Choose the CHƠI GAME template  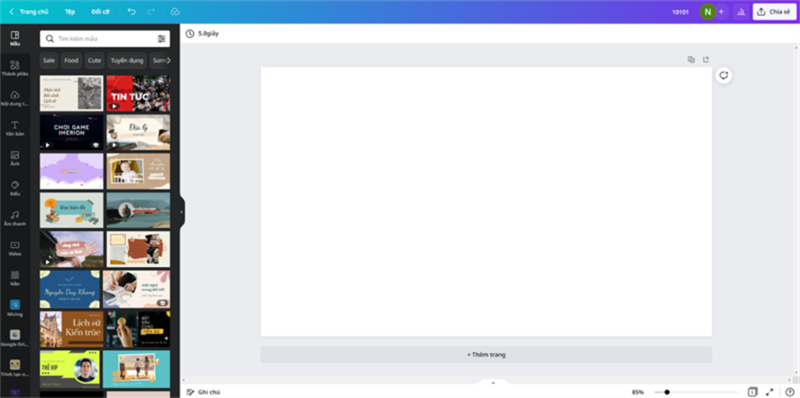[71, 132]
